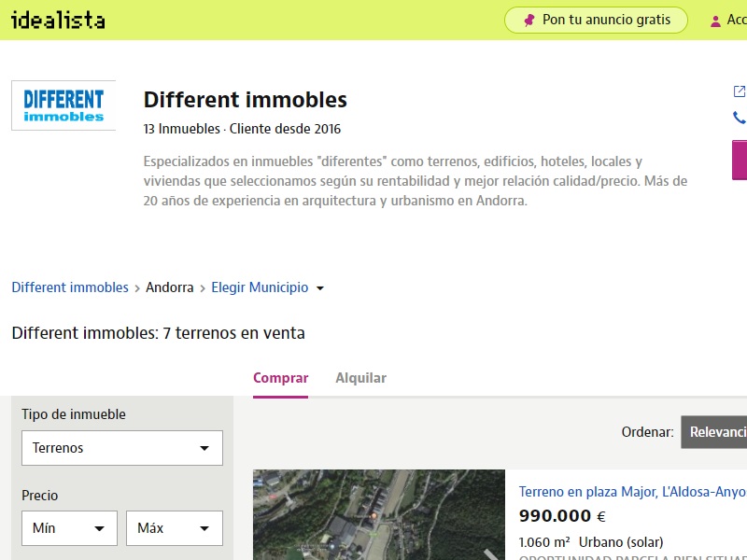Open 'Terreno en plaza Major' listing link
Image resolution: width=747 pixels, height=560 pixels.
point(633,492)
